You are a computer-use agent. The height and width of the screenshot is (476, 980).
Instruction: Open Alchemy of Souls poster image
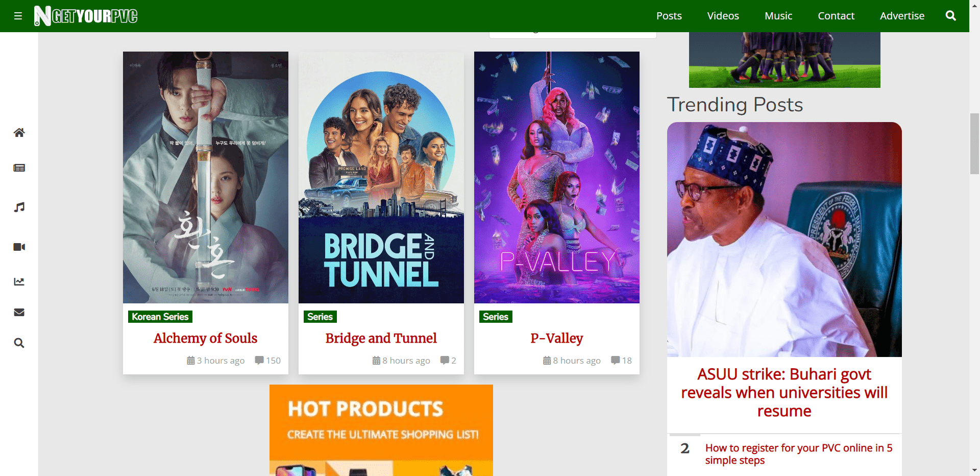pyautogui.click(x=206, y=177)
